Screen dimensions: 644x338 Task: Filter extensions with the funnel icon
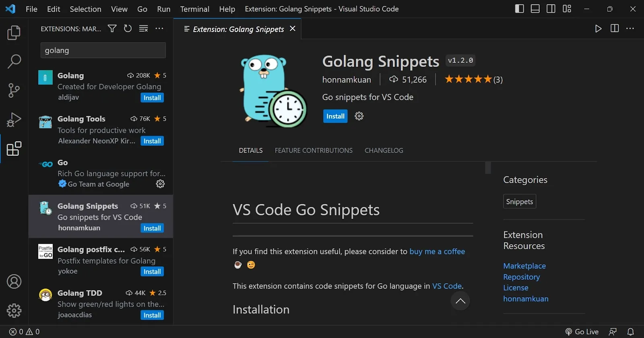click(112, 29)
